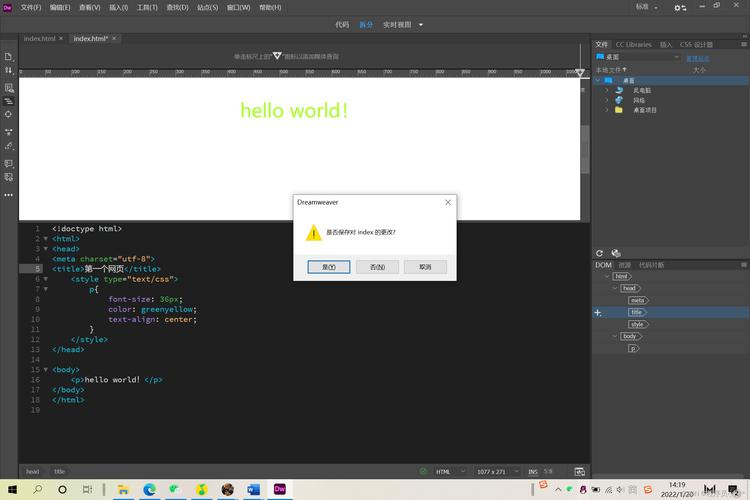
Task: Click the 是(Y) button in save dialog
Action: [x=328, y=267]
